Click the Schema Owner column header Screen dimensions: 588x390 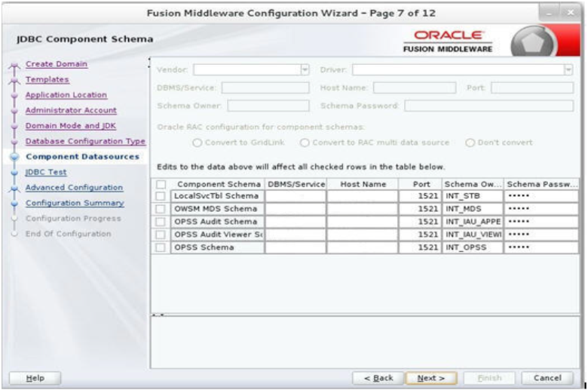[x=473, y=184]
